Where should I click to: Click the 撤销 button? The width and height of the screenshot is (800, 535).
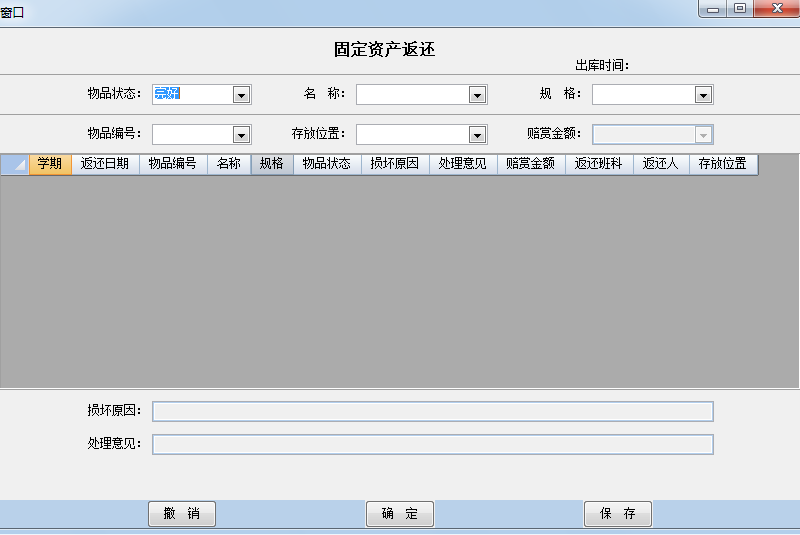(x=182, y=514)
